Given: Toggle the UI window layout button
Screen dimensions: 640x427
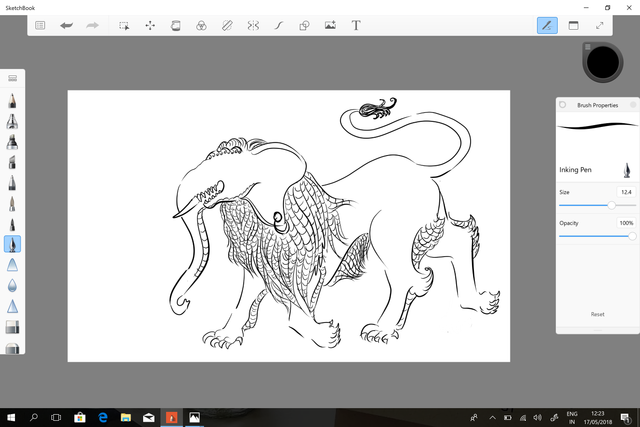Looking at the screenshot, I should click(574, 25).
